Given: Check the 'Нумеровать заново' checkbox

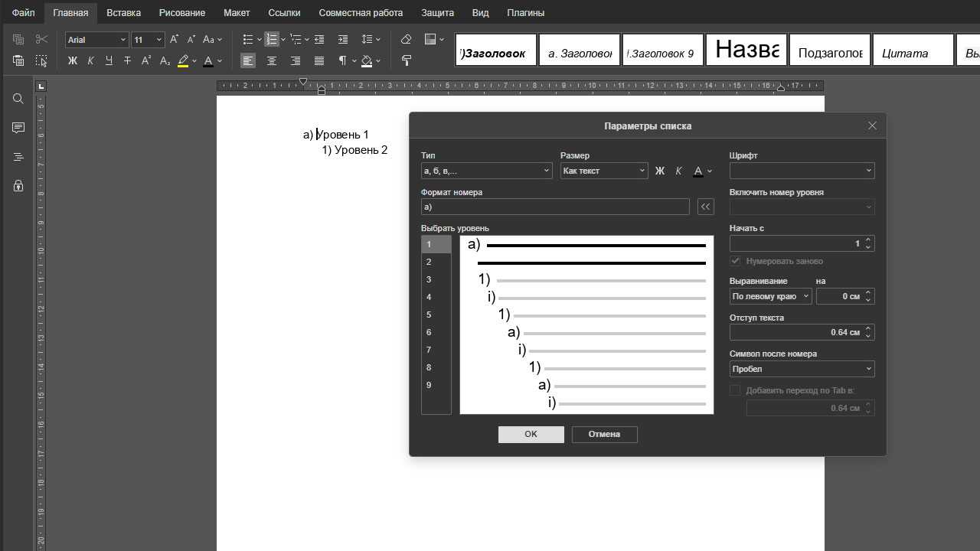Looking at the screenshot, I should click(736, 261).
